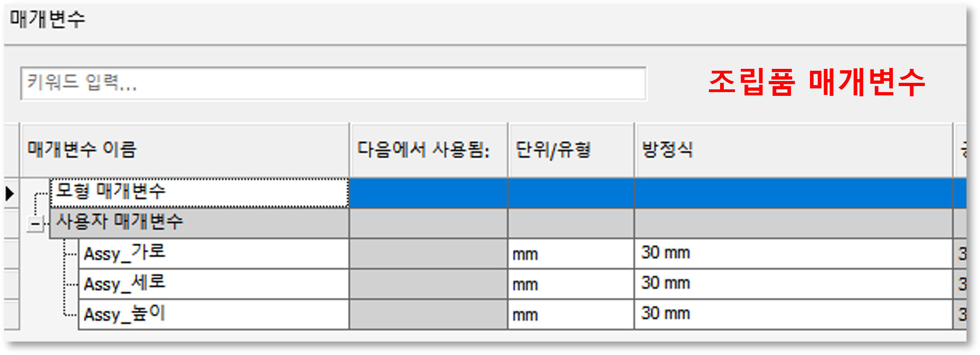Click the 매개변수 이름 column header
This screenshot has width=980, height=355.
pyautogui.click(x=184, y=150)
